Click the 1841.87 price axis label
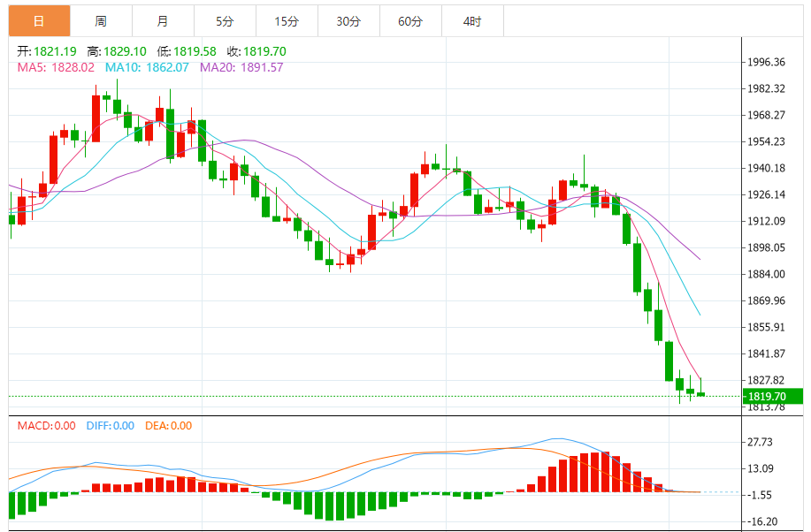The width and height of the screenshot is (811, 532). tap(767, 353)
